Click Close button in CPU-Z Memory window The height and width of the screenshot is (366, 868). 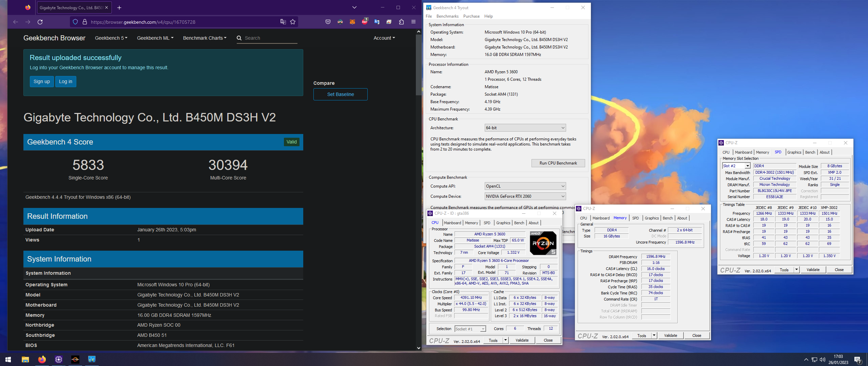coord(696,335)
